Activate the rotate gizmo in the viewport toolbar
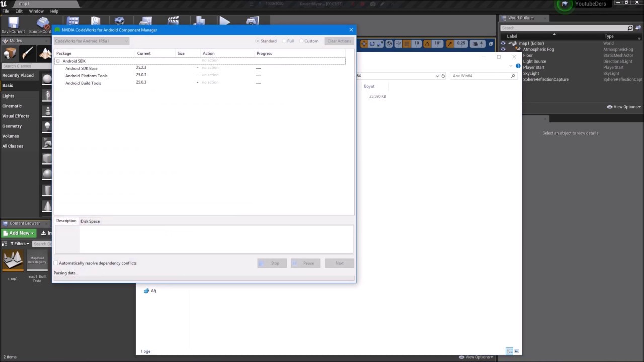The width and height of the screenshot is (644, 362). pos(372,44)
